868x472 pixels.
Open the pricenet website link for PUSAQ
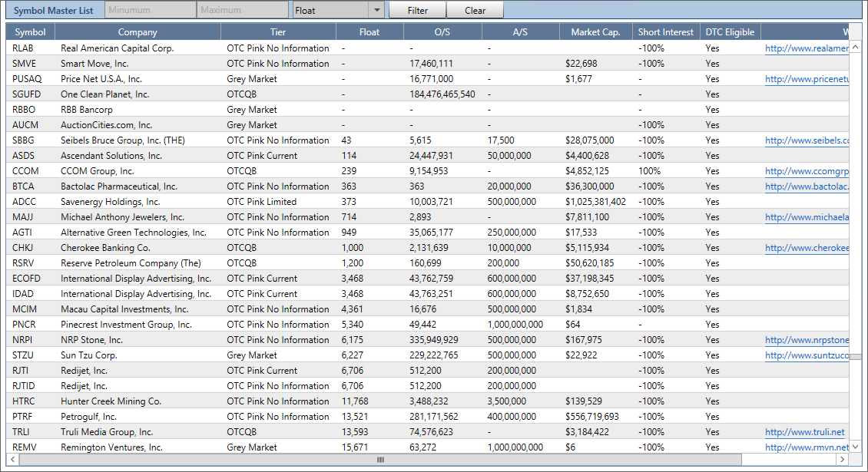[x=807, y=79]
